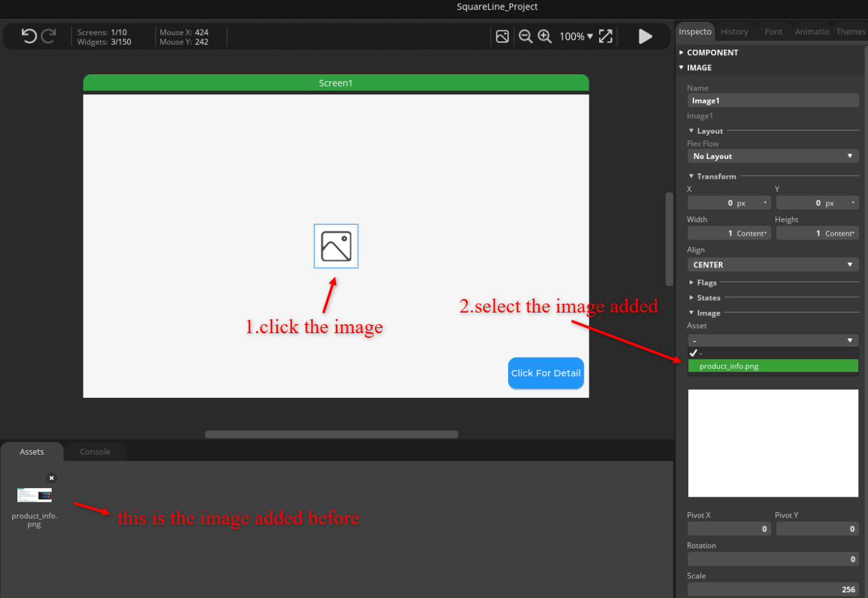Click the background image icon in toolbar
The image size is (868, 598).
[x=502, y=36]
